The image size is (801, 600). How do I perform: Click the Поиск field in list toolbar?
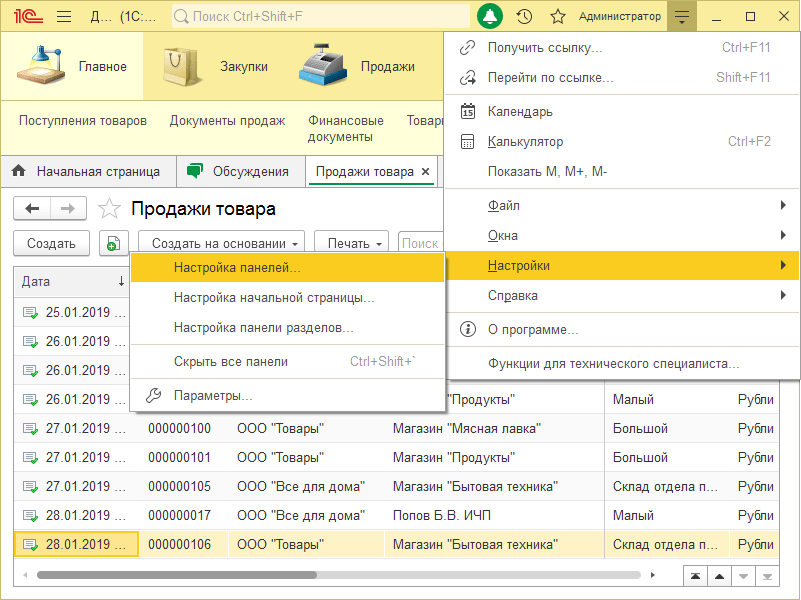click(420, 243)
